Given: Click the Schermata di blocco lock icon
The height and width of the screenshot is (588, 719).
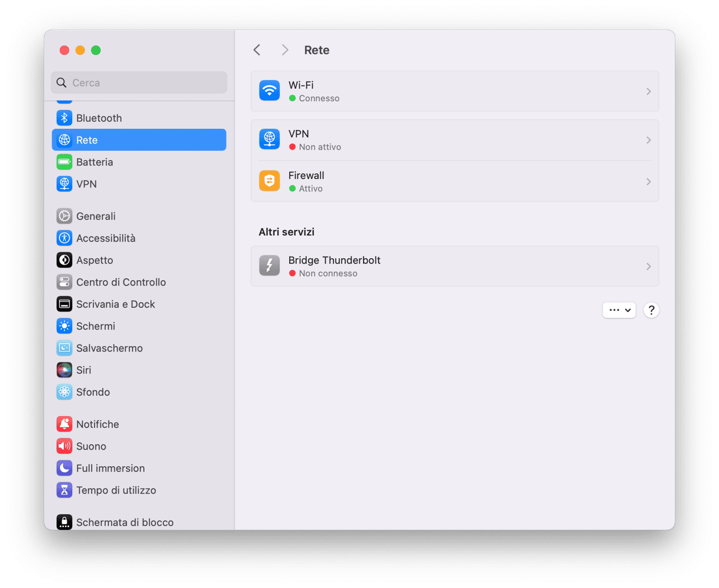Looking at the screenshot, I should coord(64,522).
